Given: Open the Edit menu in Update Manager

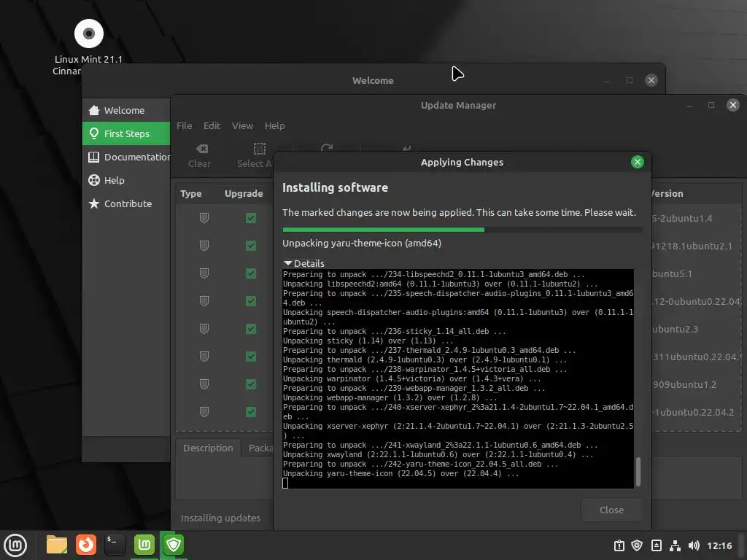Looking at the screenshot, I should [x=212, y=125].
